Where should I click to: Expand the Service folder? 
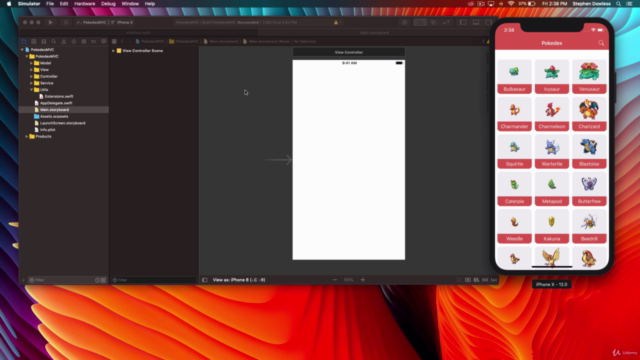[31, 83]
